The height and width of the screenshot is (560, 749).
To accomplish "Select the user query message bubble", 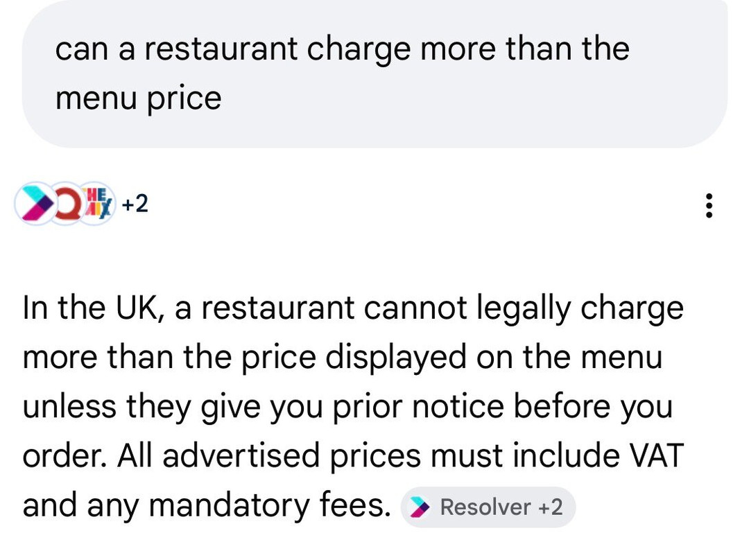I will [375, 73].
